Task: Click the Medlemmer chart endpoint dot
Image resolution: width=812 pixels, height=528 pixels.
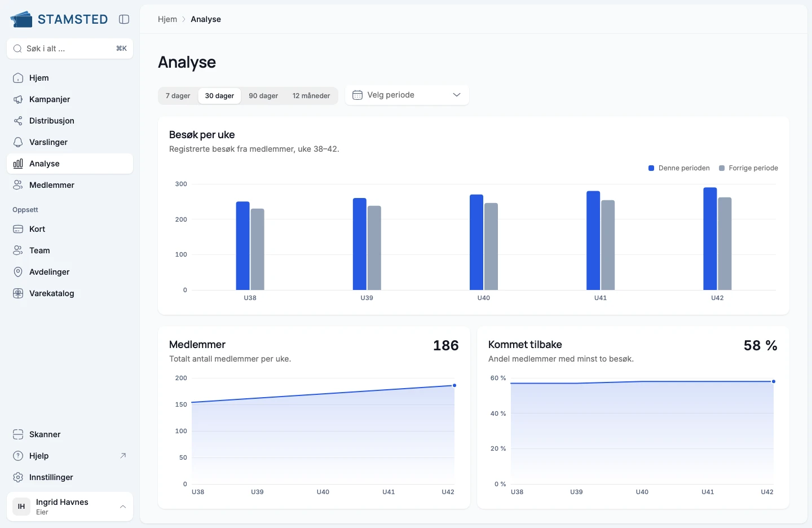Action: [x=454, y=386]
